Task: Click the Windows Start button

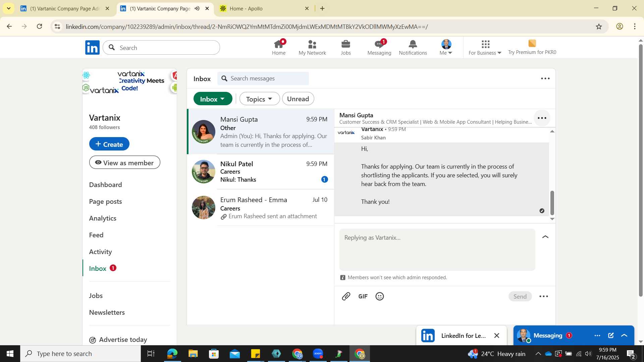Action: (x=10, y=354)
